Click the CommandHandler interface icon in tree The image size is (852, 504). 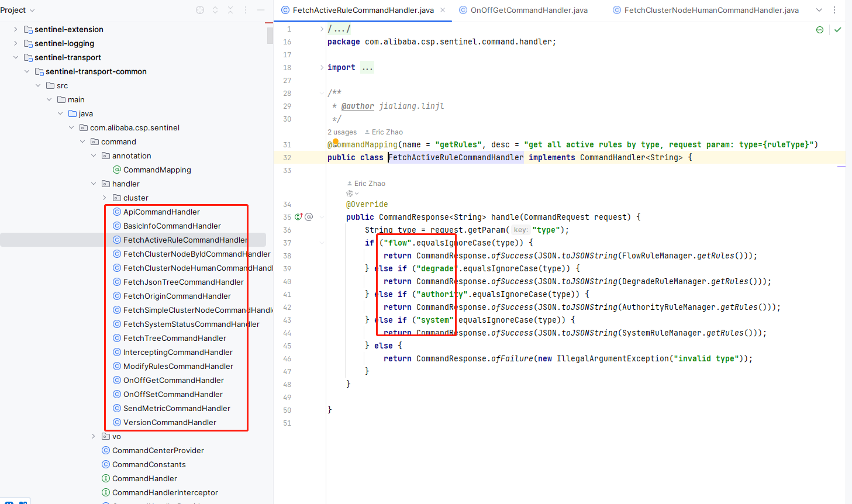[x=106, y=478]
